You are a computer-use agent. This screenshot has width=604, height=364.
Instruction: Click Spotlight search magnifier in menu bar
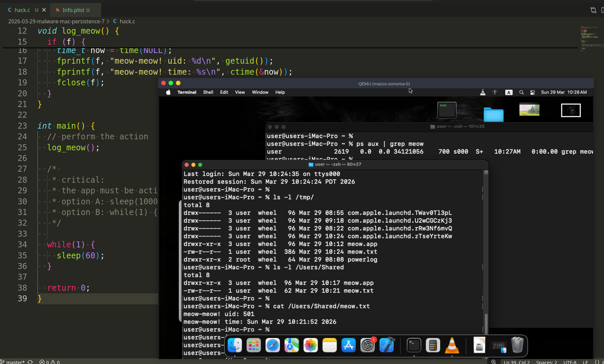[521, 92]
